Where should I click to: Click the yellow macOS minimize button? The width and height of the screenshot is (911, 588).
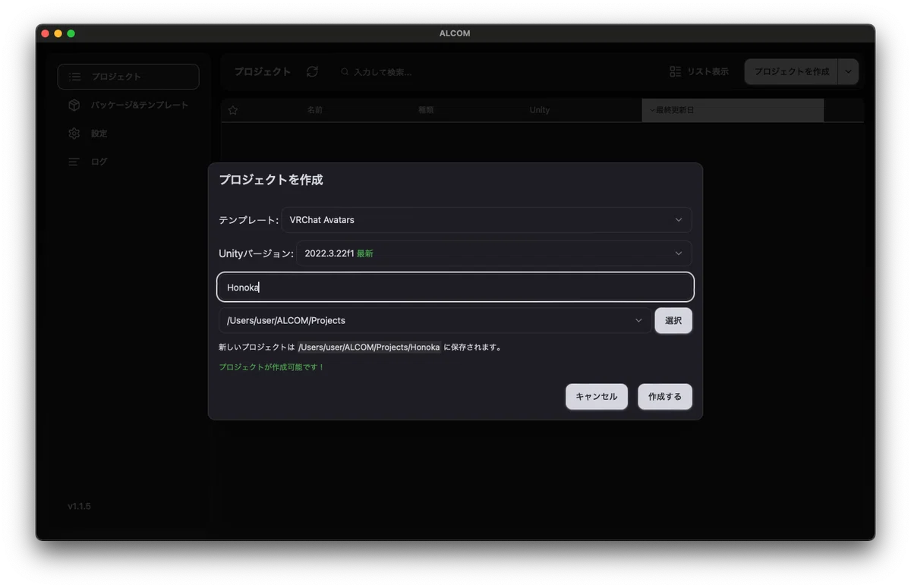tap(58, 33)
